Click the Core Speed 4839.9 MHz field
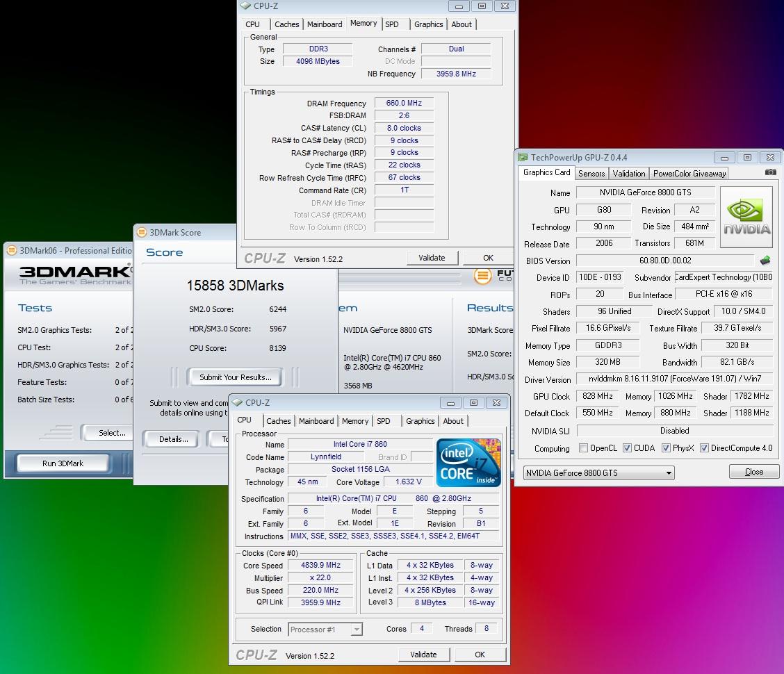Screen dimensions: 784x674 pos(320,566)
